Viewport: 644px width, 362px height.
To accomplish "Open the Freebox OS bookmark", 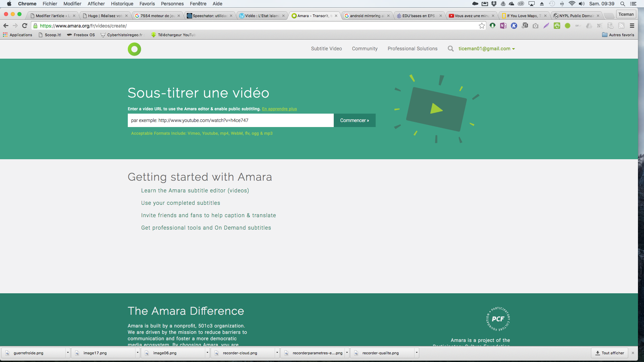I will (x=81, y=35).
